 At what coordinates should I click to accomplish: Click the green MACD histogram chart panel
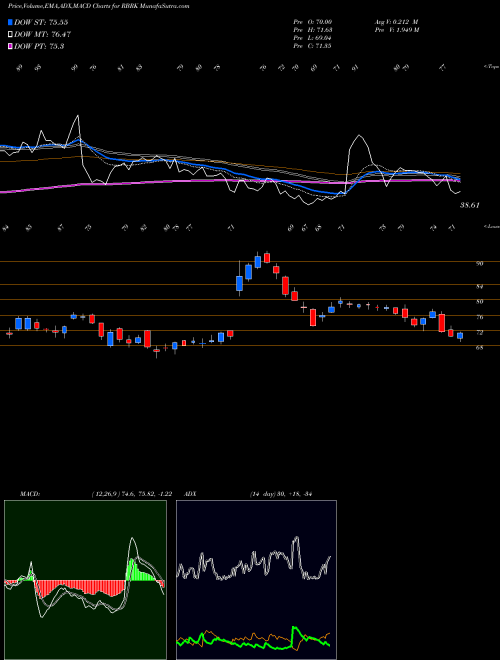tap(85, 580)
